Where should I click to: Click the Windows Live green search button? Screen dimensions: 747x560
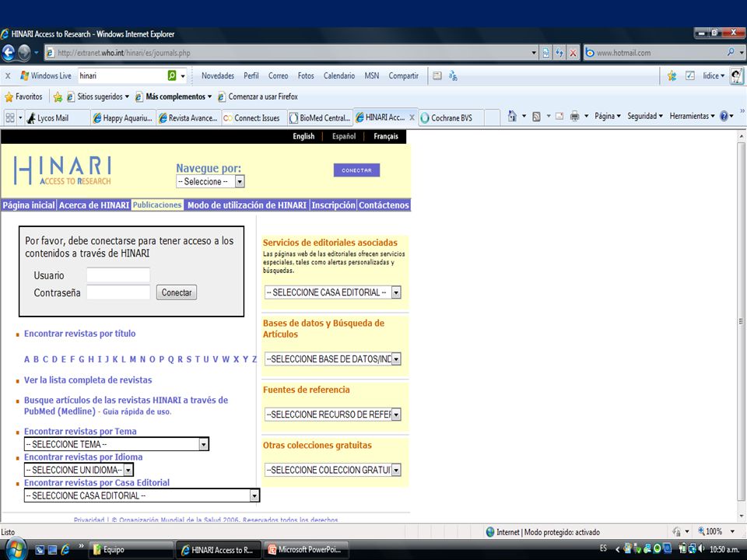pos(172,75)
